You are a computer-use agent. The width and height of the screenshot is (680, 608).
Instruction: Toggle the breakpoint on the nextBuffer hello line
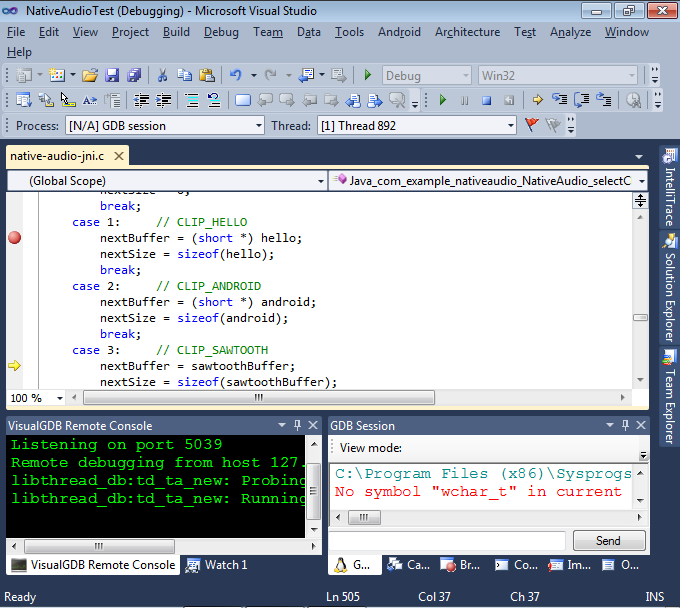(14, 238)
